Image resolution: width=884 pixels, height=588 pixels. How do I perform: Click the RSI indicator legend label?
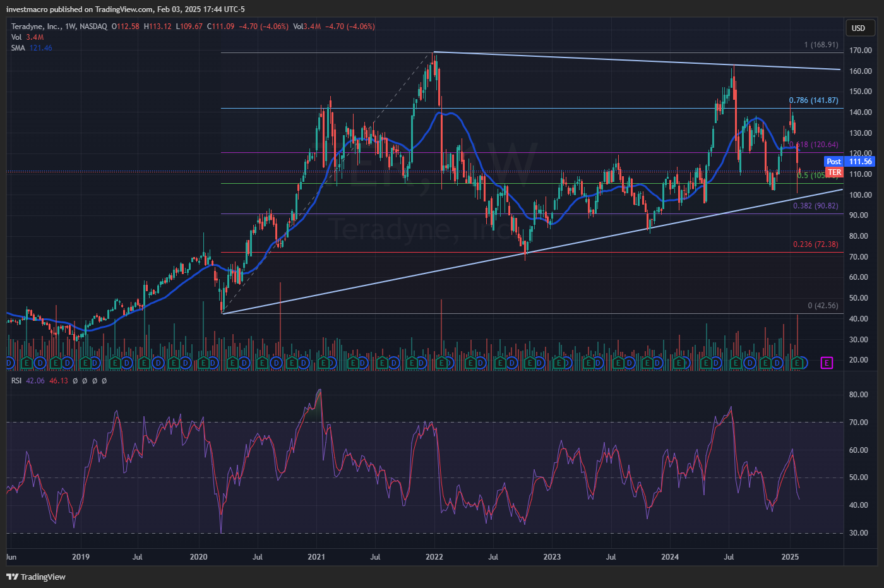click(16, 381)
